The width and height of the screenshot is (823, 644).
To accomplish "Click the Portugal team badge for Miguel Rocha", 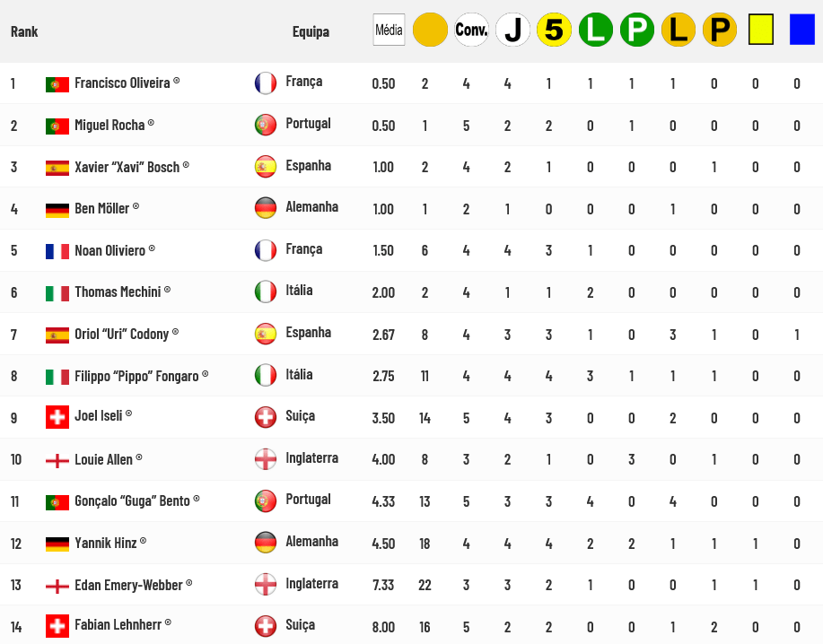I will point(266,126).
